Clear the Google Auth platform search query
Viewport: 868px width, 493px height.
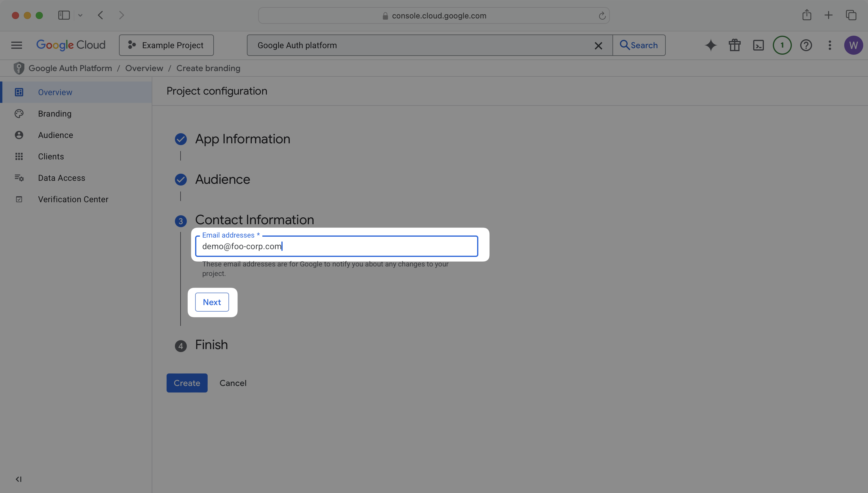coord(598,45)
